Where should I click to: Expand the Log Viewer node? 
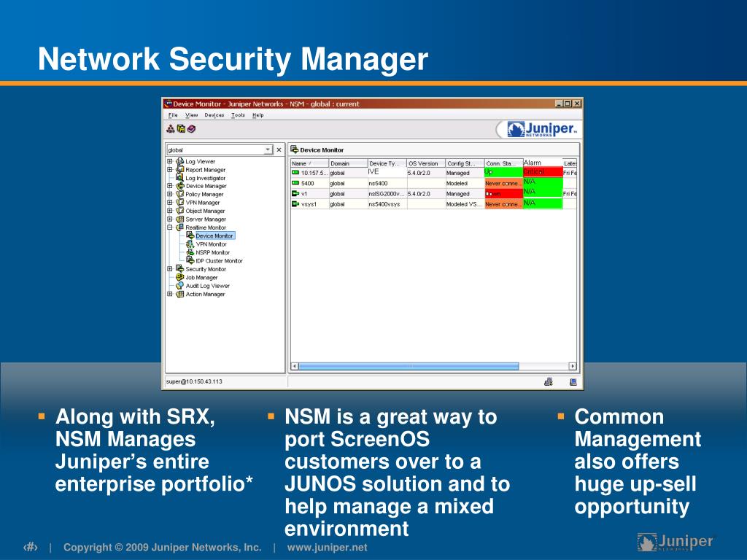[x=169, y=161]
